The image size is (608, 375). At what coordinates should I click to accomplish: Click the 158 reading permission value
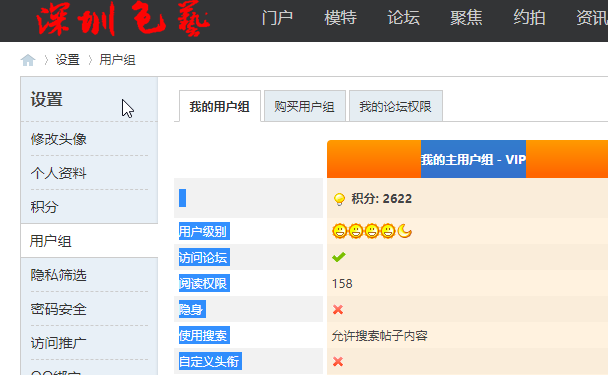point(342,283)
